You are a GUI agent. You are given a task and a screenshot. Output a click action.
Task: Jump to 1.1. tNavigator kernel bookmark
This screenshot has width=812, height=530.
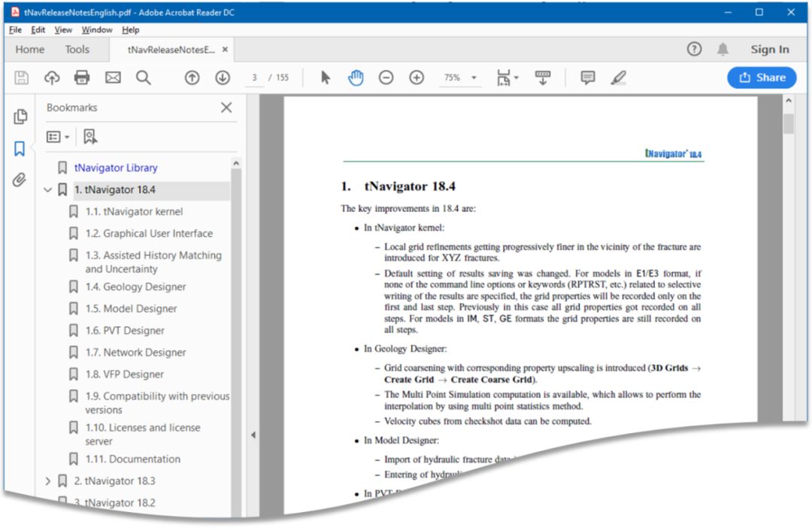[x=134, y=212]
